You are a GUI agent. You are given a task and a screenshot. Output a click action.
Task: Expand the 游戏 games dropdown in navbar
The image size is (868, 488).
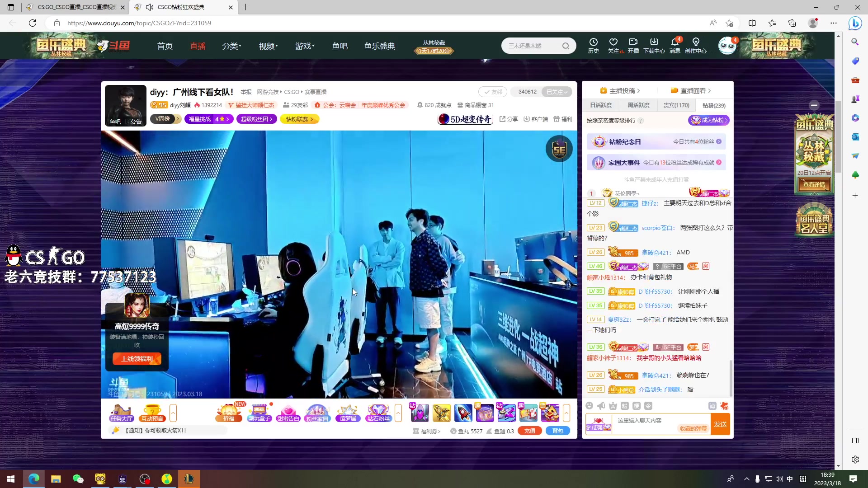(305, 46)
